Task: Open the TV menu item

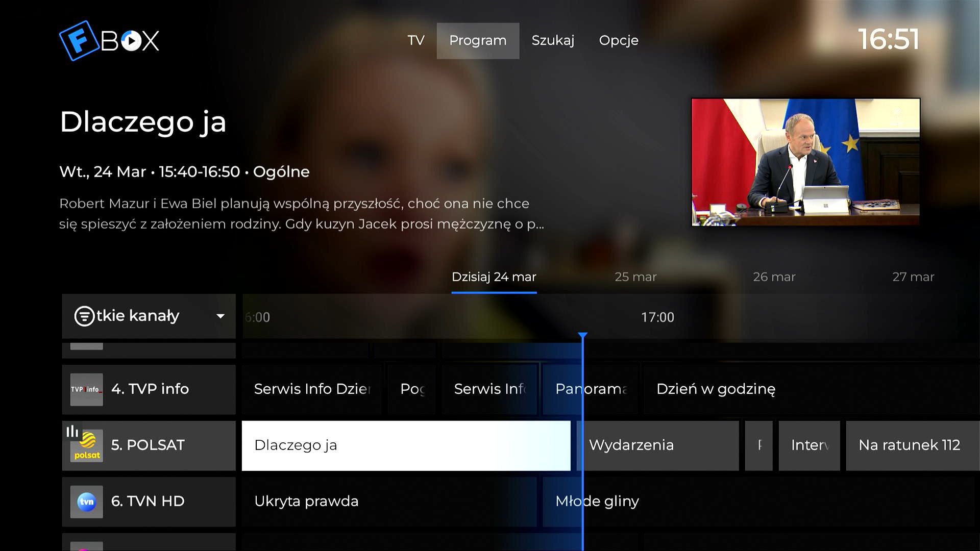Action: coord(416,40)
